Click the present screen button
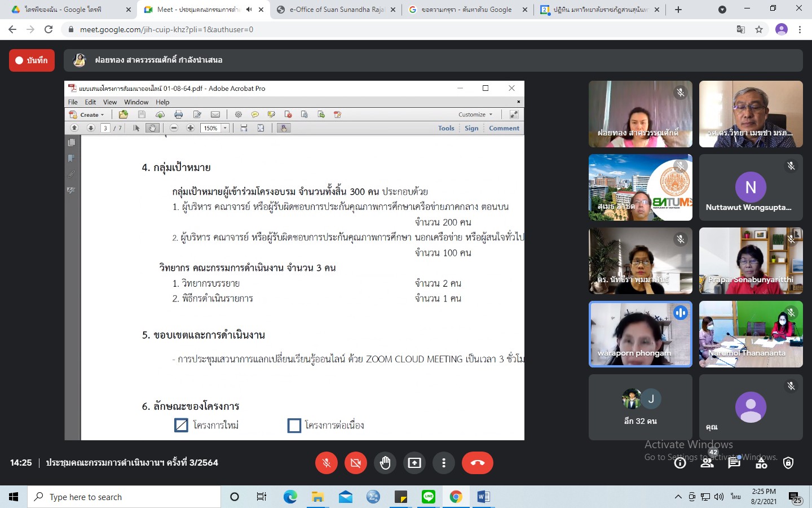This screenshot has height=508, width=812. point(414,463)
